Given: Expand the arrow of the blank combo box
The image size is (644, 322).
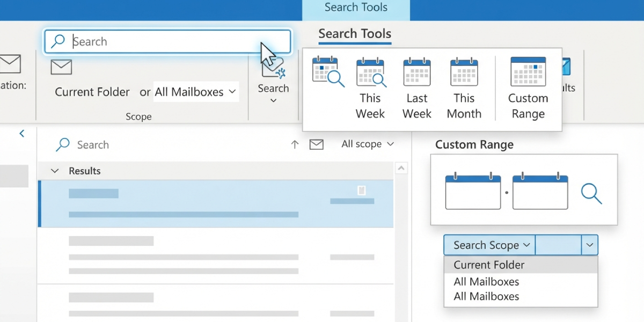Looking at the screenshot, I should 590,245.
